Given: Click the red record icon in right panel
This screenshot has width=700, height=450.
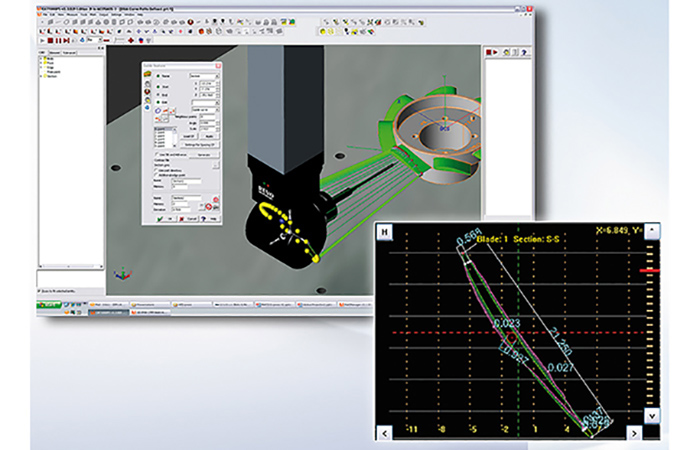Looking at the screenshot, I should point(488,52).
